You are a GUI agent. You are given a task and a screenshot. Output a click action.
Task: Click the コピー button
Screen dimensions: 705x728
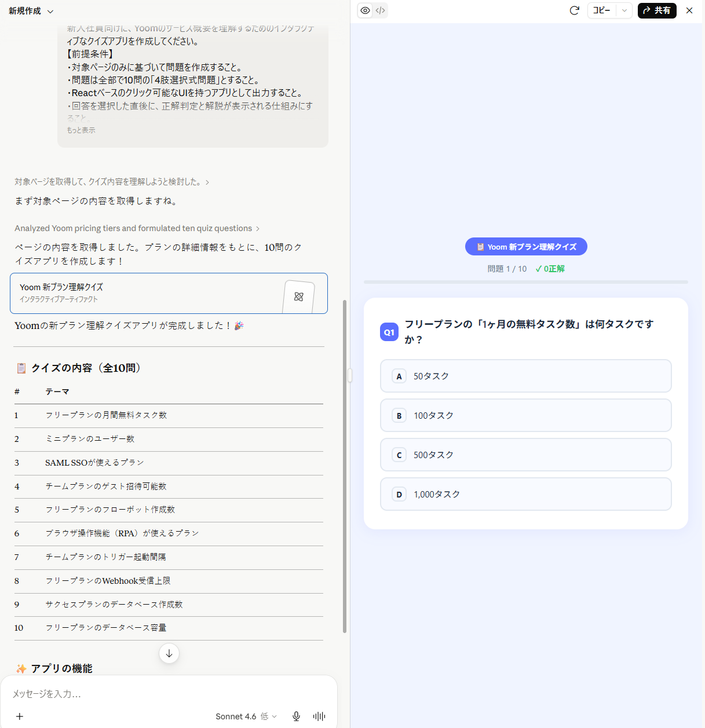(602, 10)
